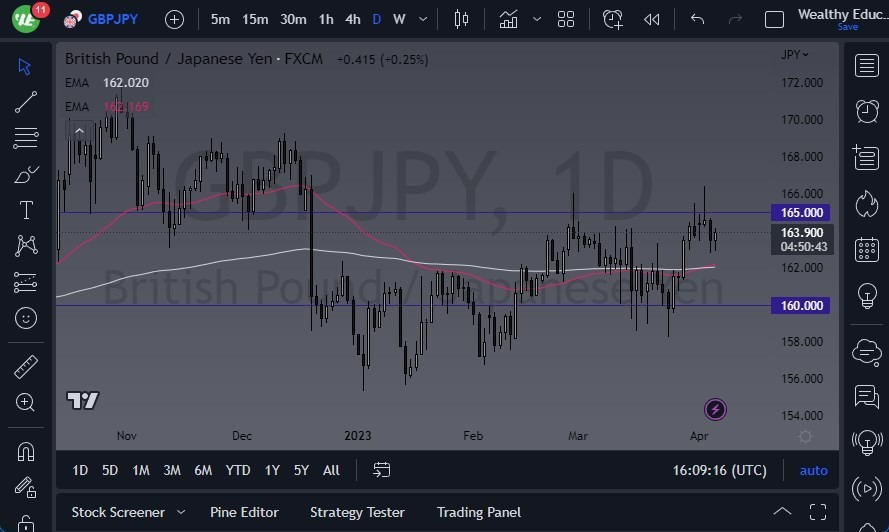Screen dimensions: 889x532
Task: Select the trend line drawing tool
Action: point(26,102)
